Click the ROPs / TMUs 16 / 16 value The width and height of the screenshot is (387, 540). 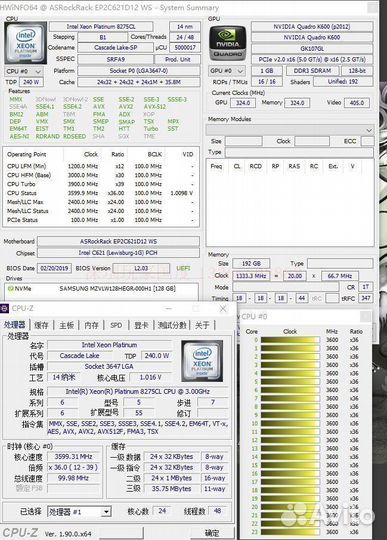click(267, 82)
